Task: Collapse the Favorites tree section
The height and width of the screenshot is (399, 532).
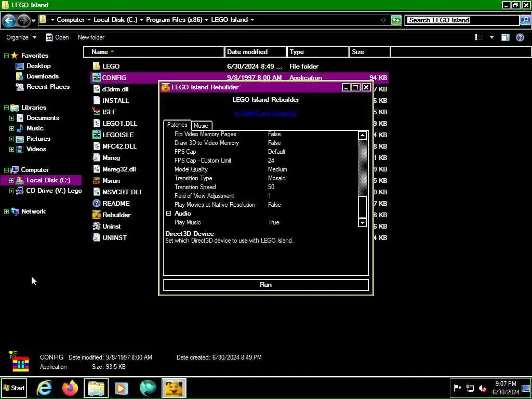Action: [6, 56]
